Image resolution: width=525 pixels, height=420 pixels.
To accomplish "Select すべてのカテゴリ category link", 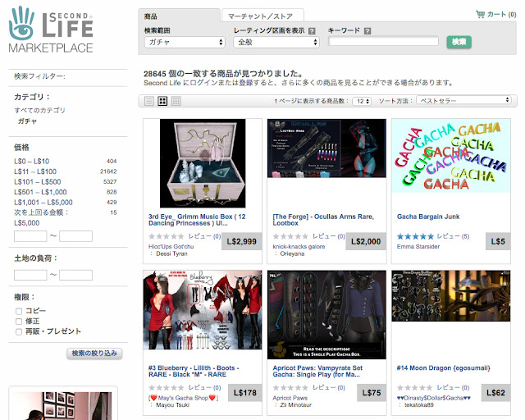I will click(39, 110).
